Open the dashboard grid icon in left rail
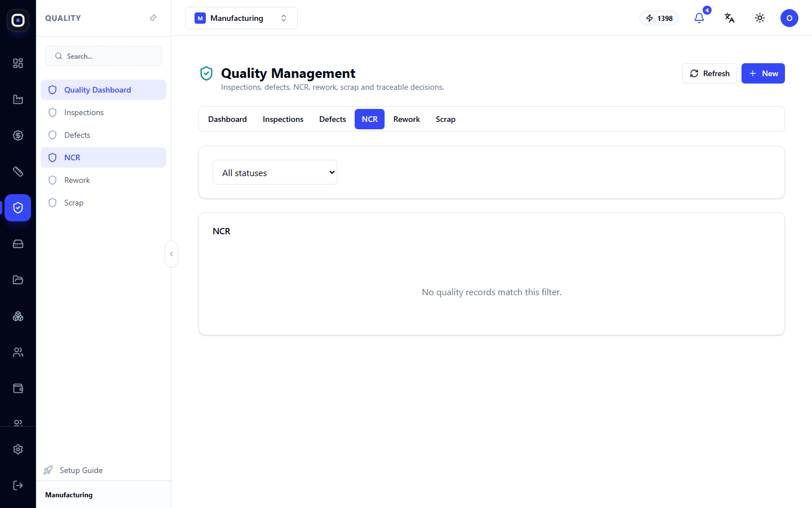Image resolution: width=812 pixels, height=508 pixels. (x=18, y=63)
